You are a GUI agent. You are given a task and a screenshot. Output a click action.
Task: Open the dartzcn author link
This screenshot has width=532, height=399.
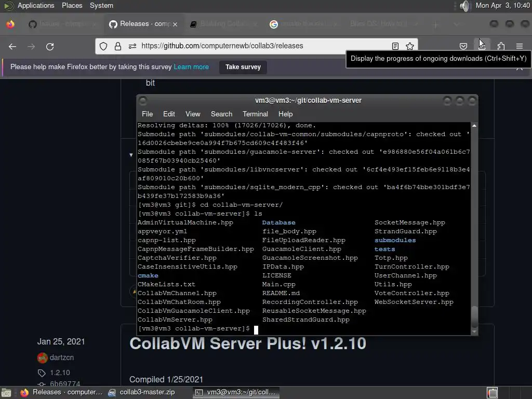(x=62, y=357)
